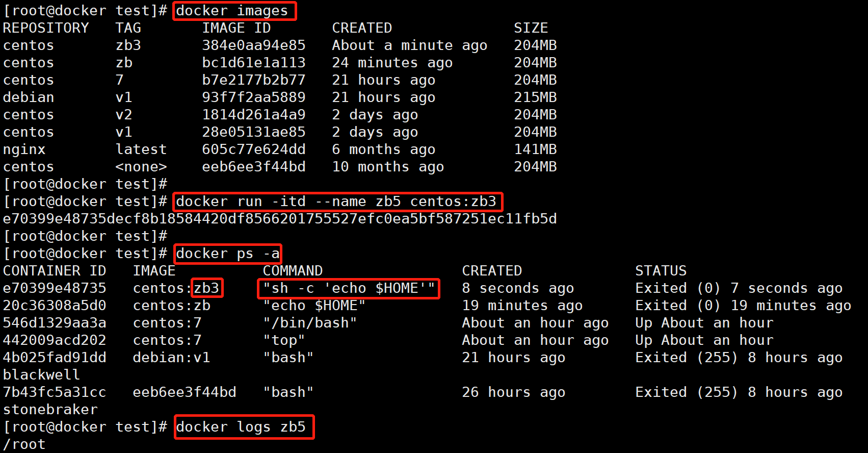Select the 'CONTAINER ID' column header

(x=55, y=271)
